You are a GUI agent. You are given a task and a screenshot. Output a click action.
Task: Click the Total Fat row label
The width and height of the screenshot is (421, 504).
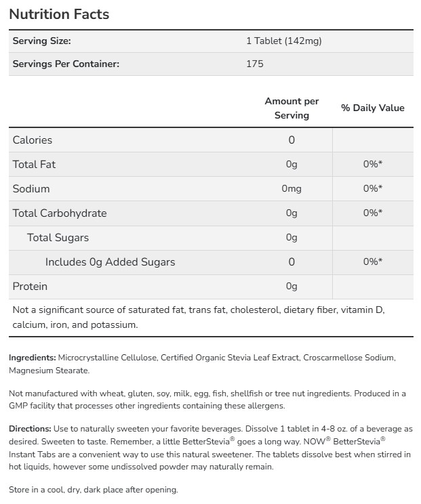click(x=35, y=165)
